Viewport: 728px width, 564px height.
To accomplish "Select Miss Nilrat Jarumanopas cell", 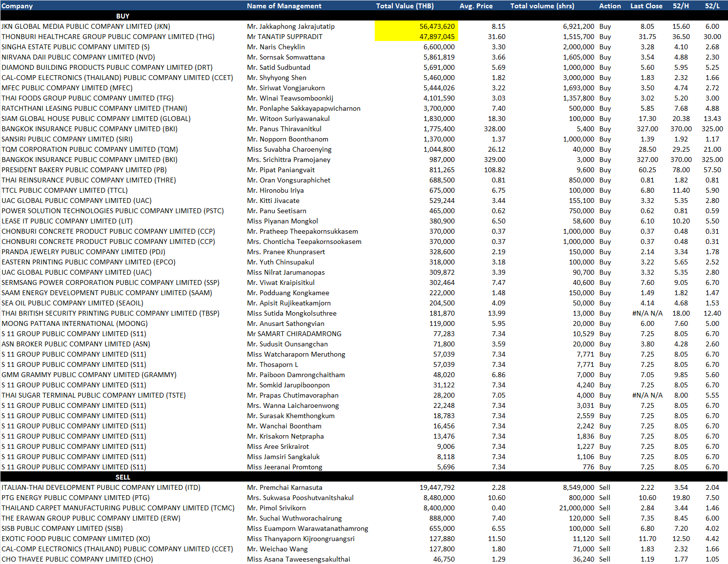I will 285,272.
